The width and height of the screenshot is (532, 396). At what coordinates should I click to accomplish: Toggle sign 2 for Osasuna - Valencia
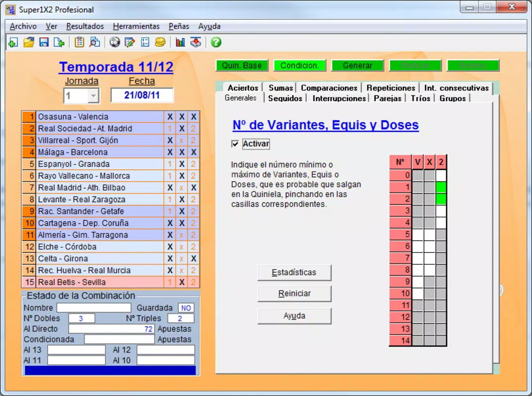click(193, 117)
